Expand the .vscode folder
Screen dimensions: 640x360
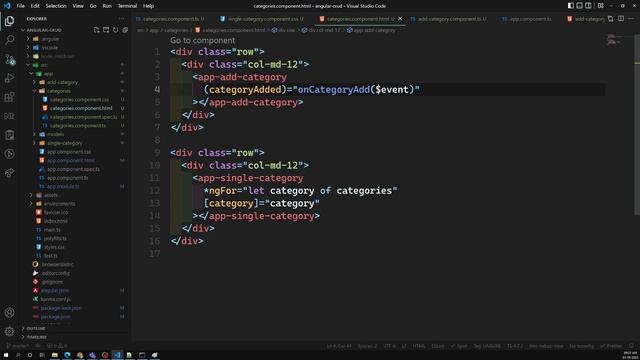pyautogui.click(x=49, y=48)
